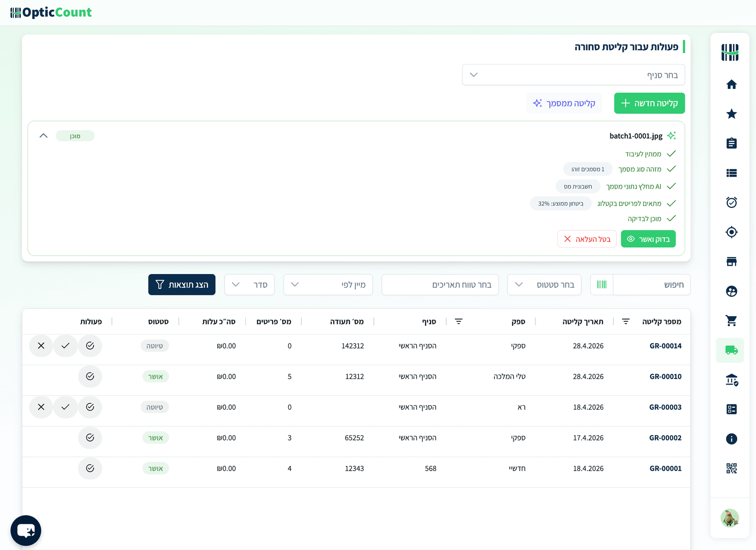Screen dimensions: 756x550
Task: Open the clipboard sidebar icon
Action: (x=731, y=143)
